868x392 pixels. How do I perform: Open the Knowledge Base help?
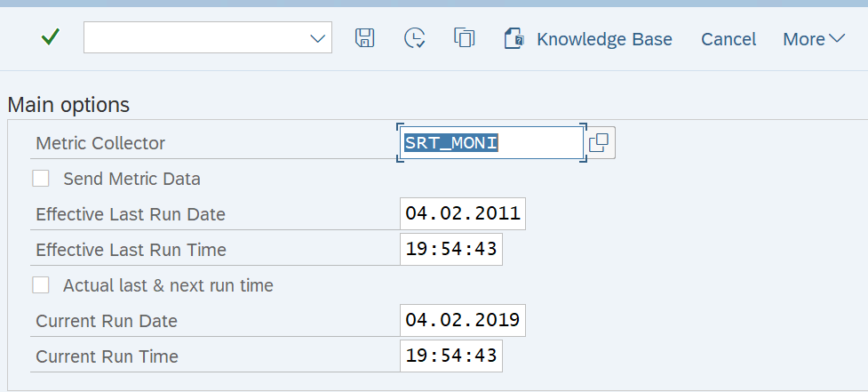(588, 39)
